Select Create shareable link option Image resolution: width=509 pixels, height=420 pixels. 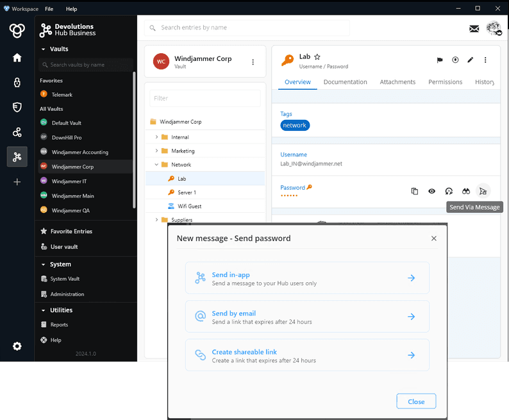[x=307, y=355]
